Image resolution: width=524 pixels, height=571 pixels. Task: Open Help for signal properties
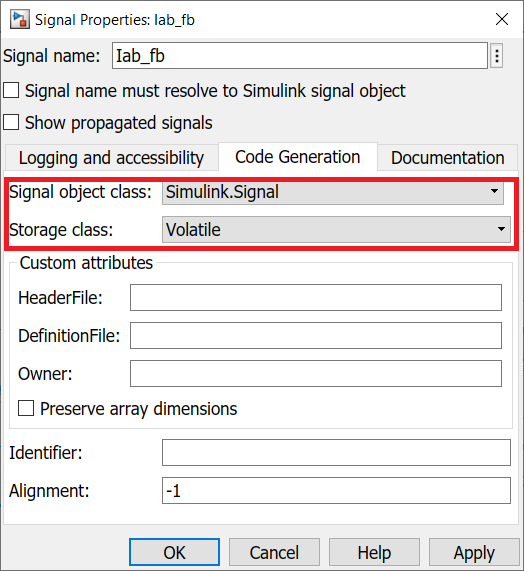(x=374, y=552)
